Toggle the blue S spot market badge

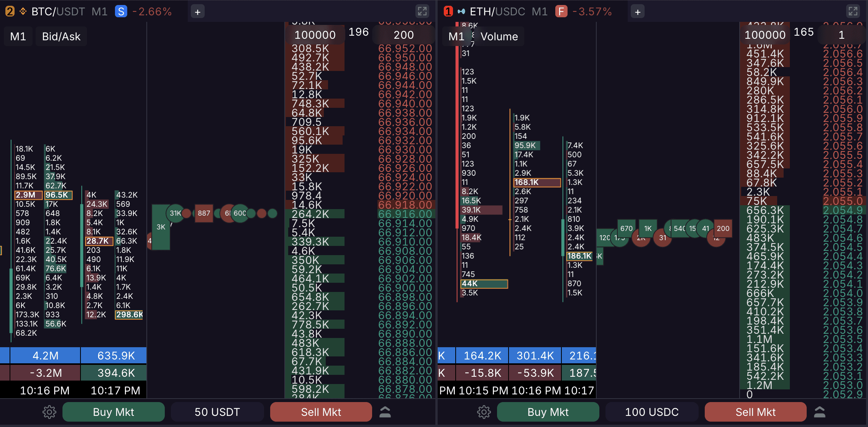tap(121, 12)
